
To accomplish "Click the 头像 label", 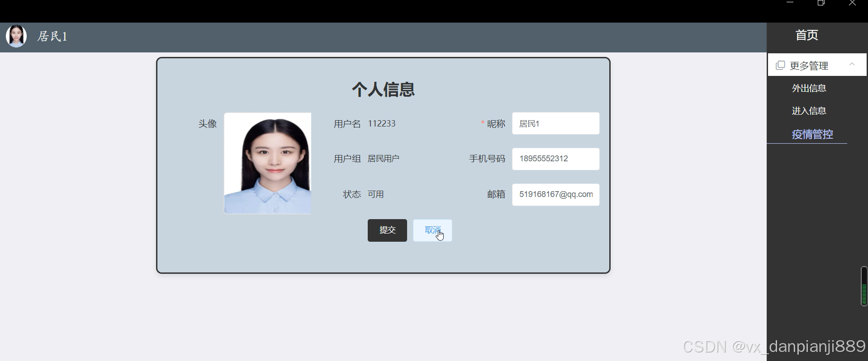I will click(x=208, y=124).
